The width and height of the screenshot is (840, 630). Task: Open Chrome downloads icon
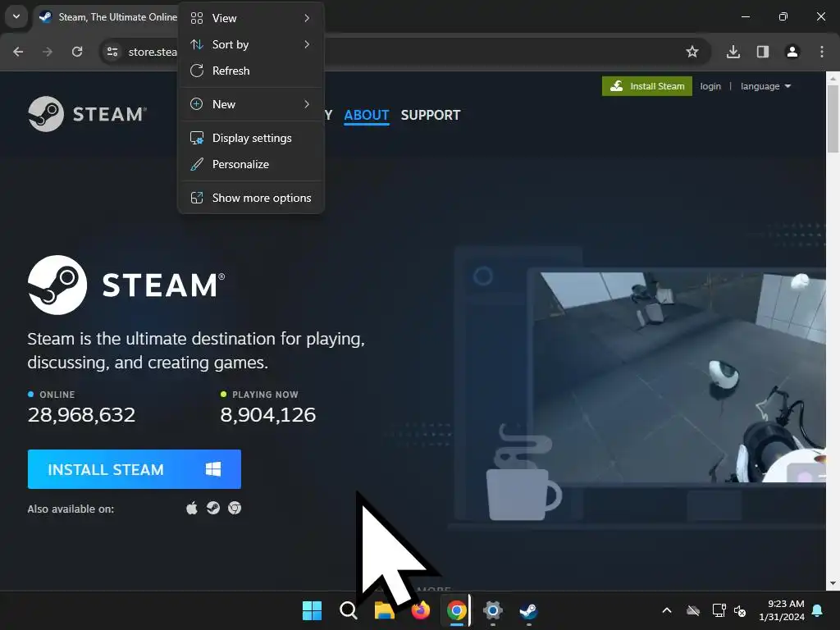[x=733, y=52]
